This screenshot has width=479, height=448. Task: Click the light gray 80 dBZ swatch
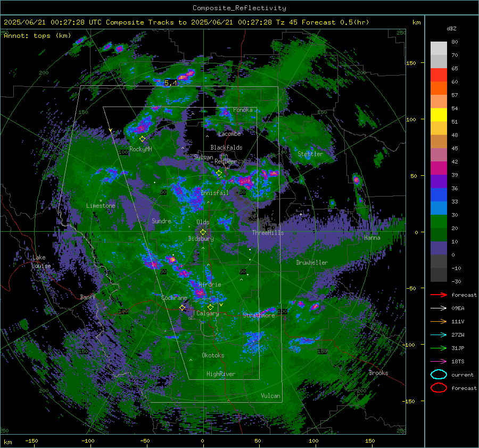coord(439,48)
